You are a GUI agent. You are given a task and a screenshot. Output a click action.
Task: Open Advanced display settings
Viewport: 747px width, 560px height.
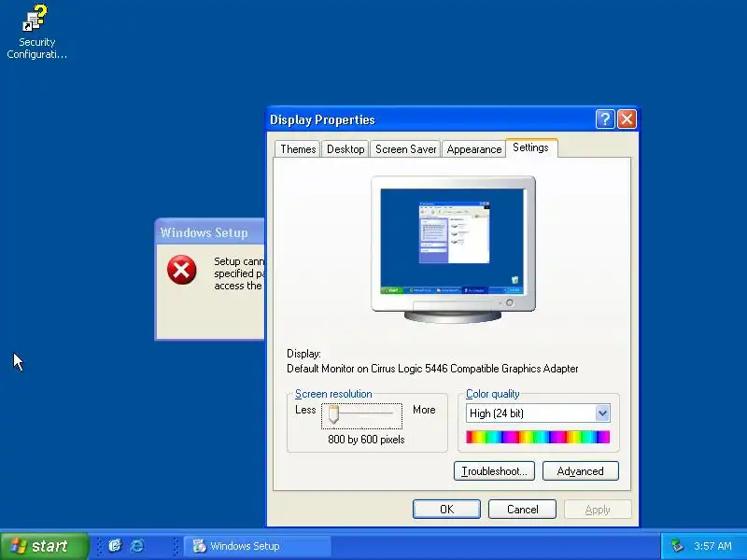point(580,471)
